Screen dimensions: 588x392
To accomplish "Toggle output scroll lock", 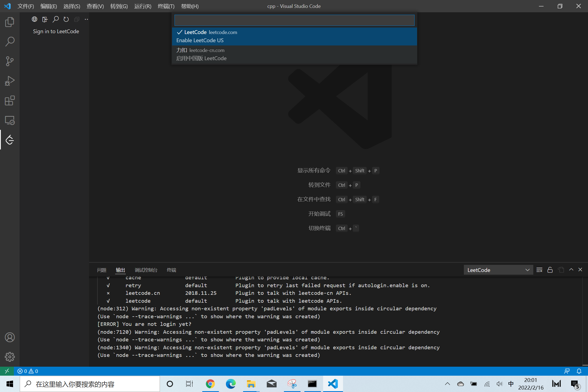I will 550,270.
